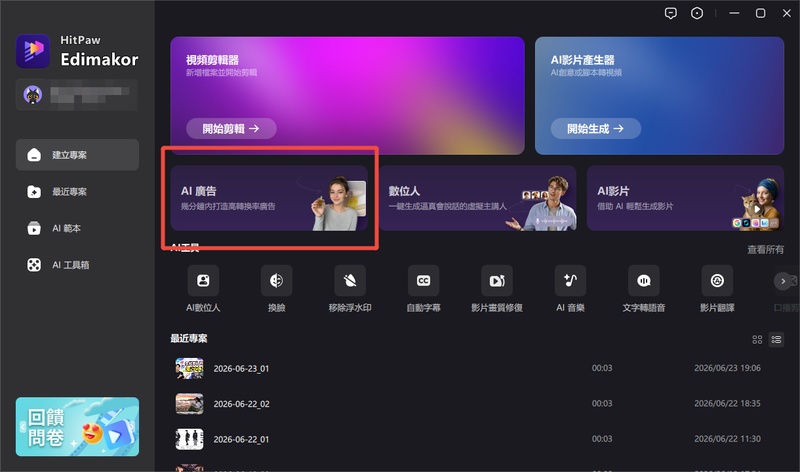Click the circular settings icon in title bar
Screen dimensions: 800x472
tap(696, 13)
